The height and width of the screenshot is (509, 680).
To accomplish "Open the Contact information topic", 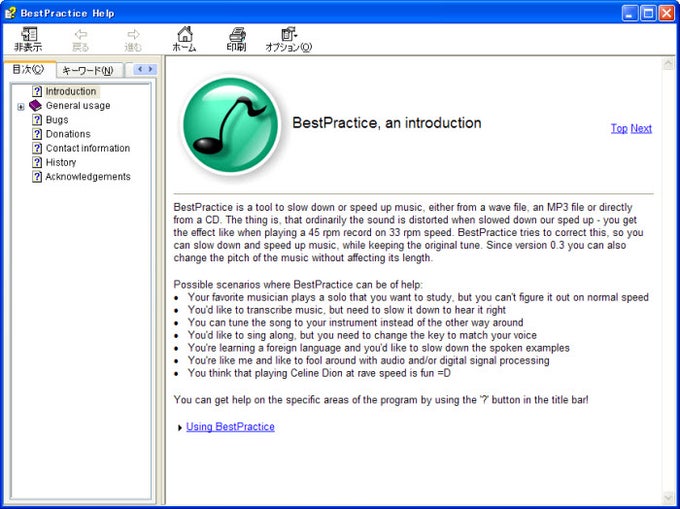I will click(x=88, y=148).
